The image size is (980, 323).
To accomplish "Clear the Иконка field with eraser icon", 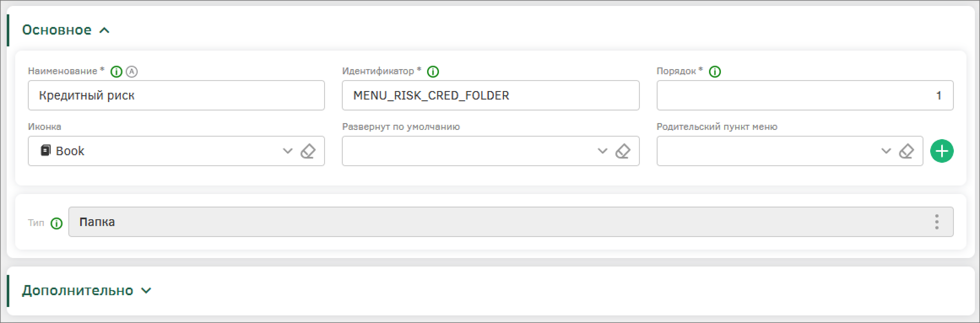I will point(308,151).
